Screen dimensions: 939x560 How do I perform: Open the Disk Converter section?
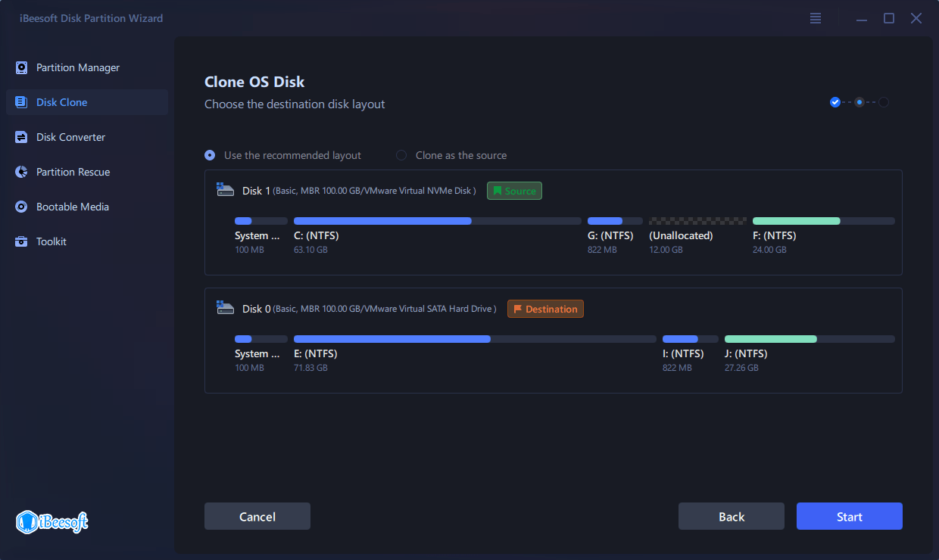[87, 137]
